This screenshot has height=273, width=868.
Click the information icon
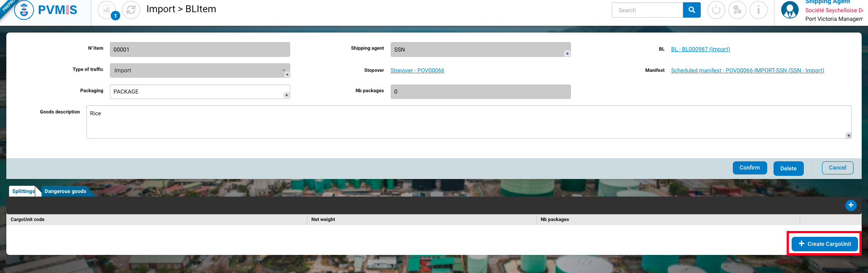click(759, 10)
